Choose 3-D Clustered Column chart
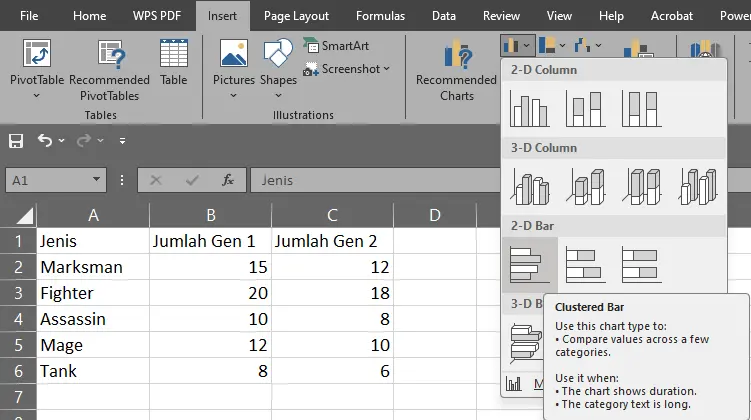This screenshot has height=420, width=751. pos(529,187)
